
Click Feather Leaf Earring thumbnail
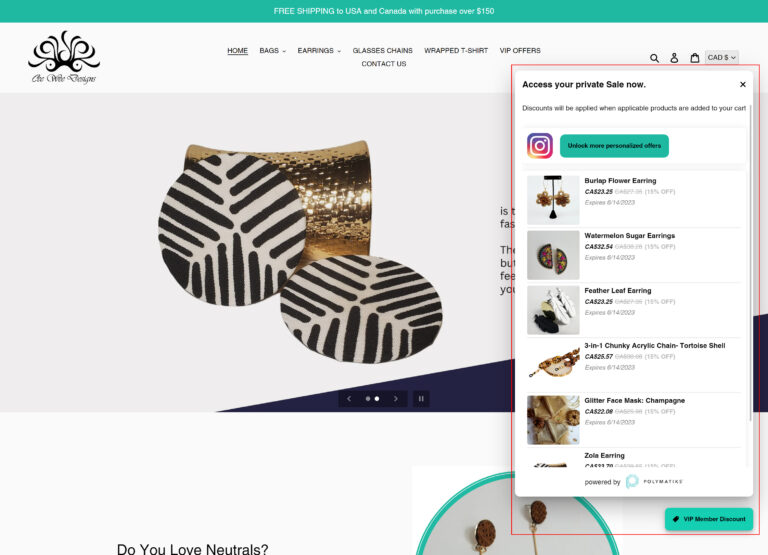(553, 310)
